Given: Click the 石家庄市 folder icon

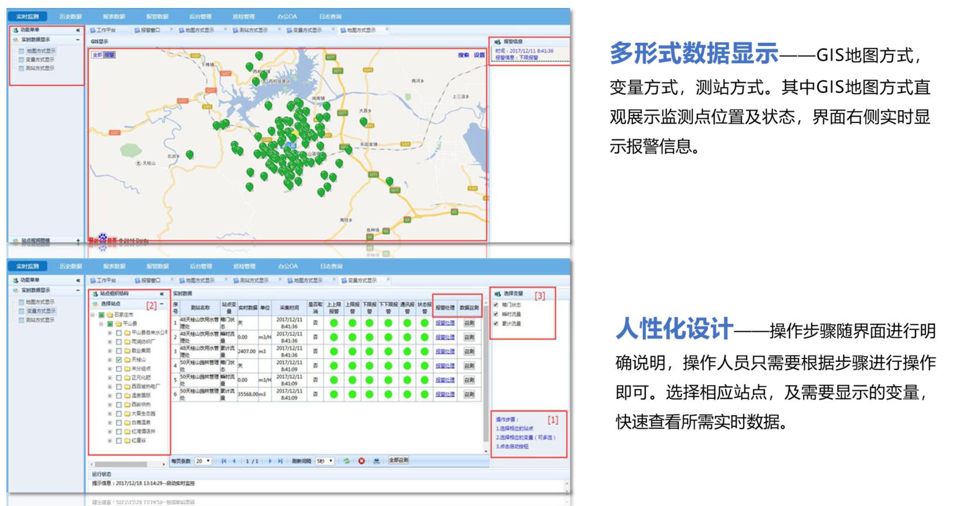Looking at the screenshot, I should click(110, 315).
